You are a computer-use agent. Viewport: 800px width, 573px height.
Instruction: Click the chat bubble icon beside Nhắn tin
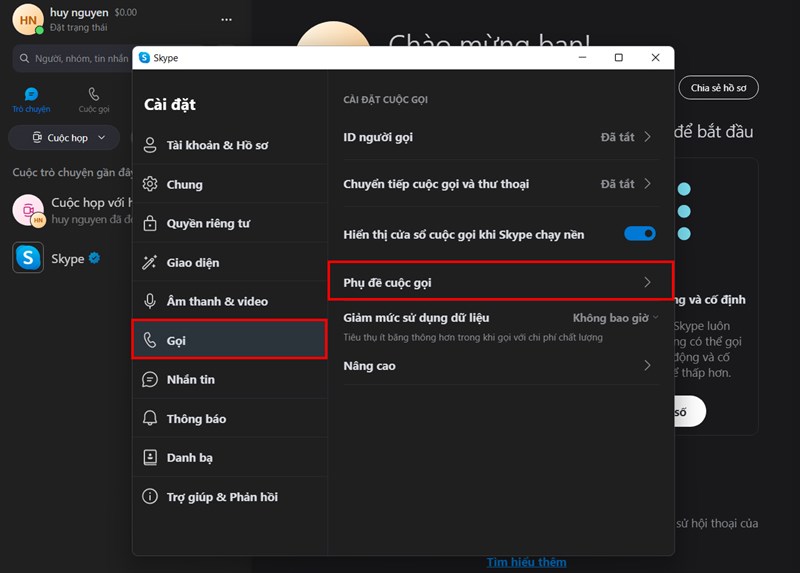150,379
